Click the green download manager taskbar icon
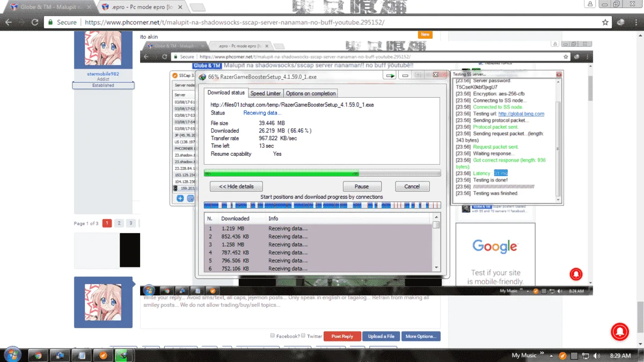 tap(124, 355)
